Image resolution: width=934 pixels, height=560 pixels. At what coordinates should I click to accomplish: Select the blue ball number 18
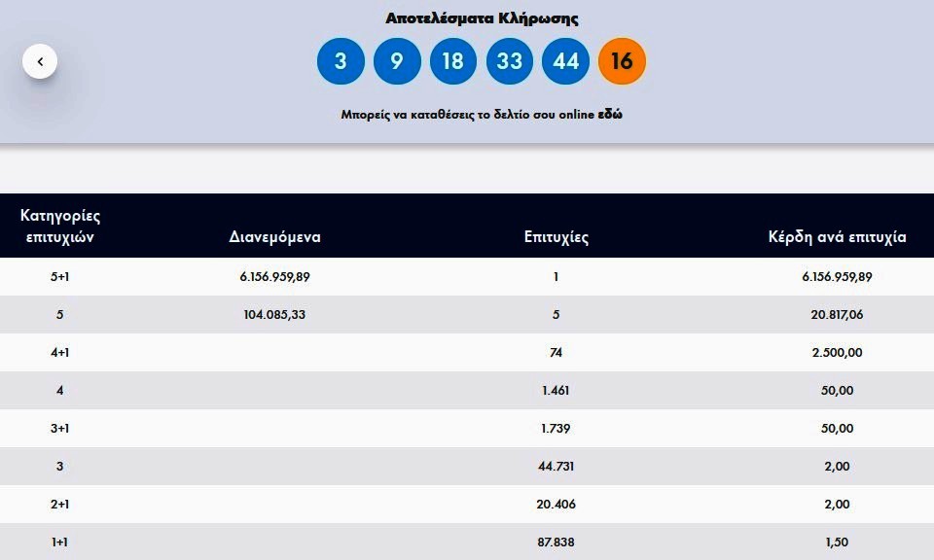click(x=452, y=60)
